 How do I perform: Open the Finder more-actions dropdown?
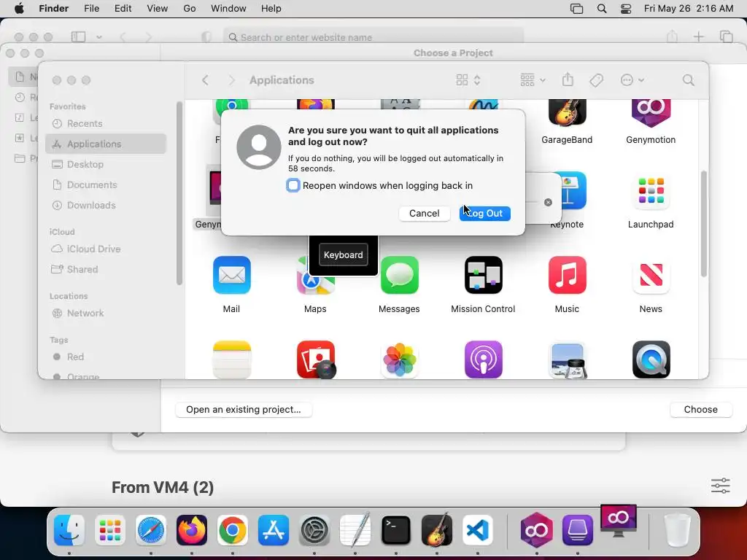tap(632, 80)
